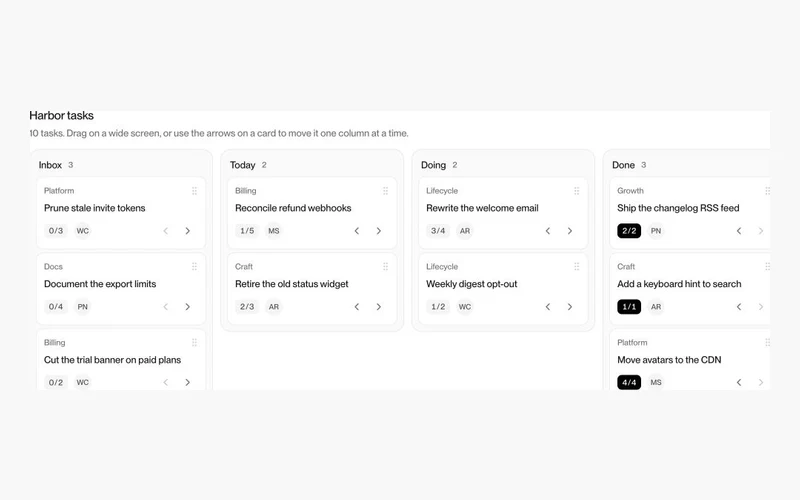Grab the handle on 'Document the export limits'
The width and height of the screenshot is (800, 500).
(x=194, y=266)
